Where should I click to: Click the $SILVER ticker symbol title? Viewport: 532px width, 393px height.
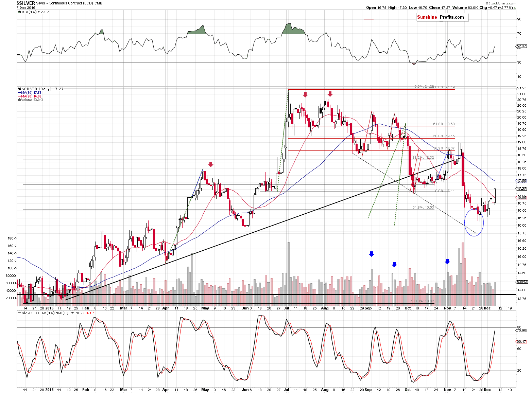coord(26,3)
